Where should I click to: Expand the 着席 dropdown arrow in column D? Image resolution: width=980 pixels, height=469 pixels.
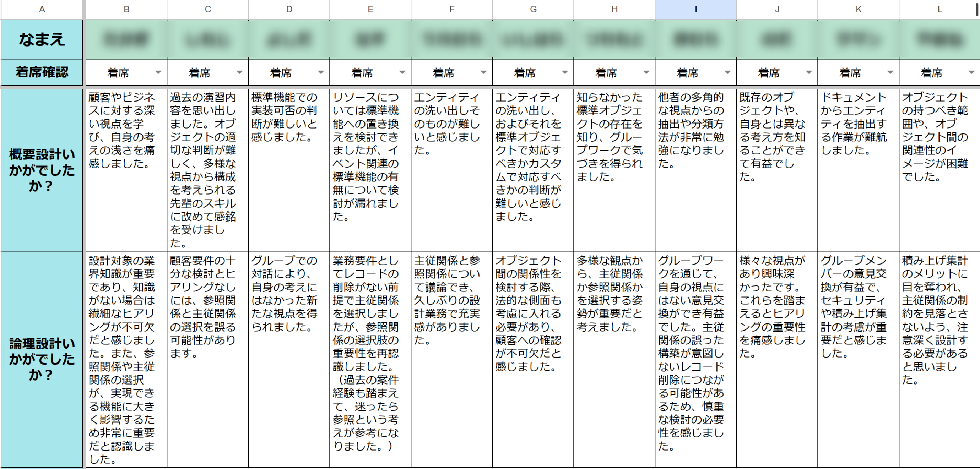pos(321,72)
